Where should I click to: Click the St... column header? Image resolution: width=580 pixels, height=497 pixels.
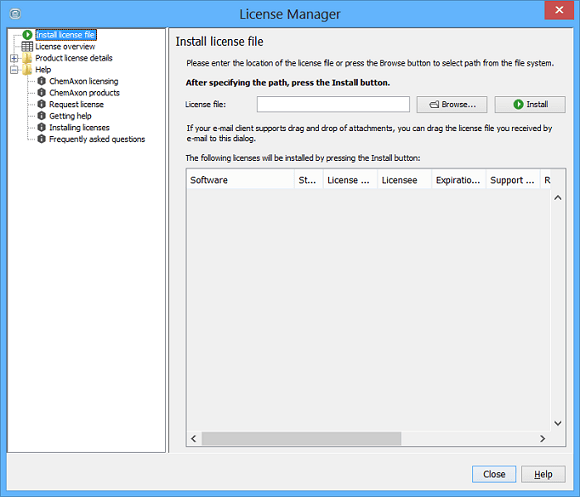(308, 180)
